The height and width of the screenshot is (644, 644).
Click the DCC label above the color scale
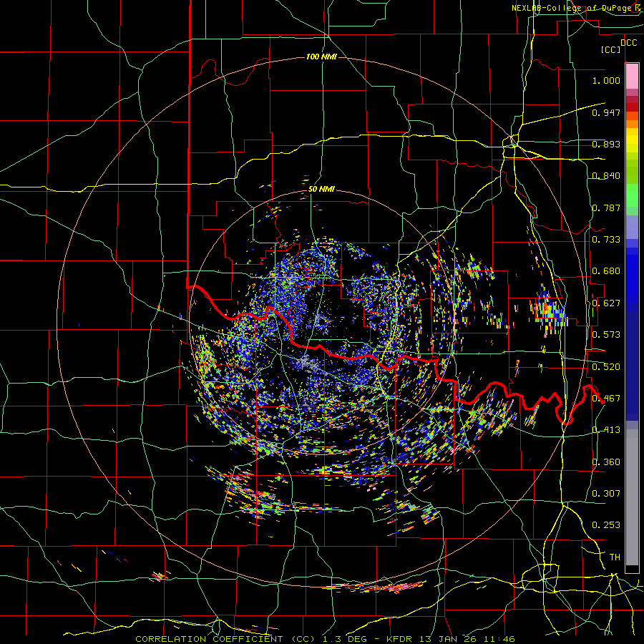click(x=628, y=43)
